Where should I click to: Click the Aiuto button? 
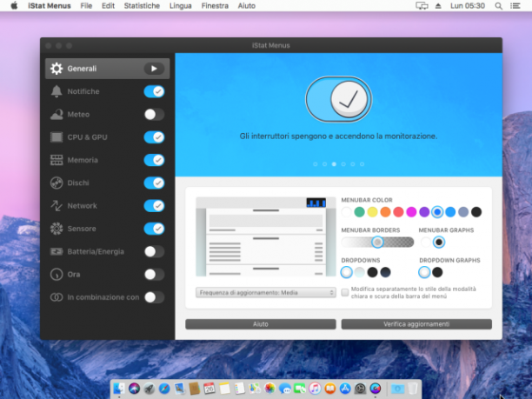click(x=261, y=324)
